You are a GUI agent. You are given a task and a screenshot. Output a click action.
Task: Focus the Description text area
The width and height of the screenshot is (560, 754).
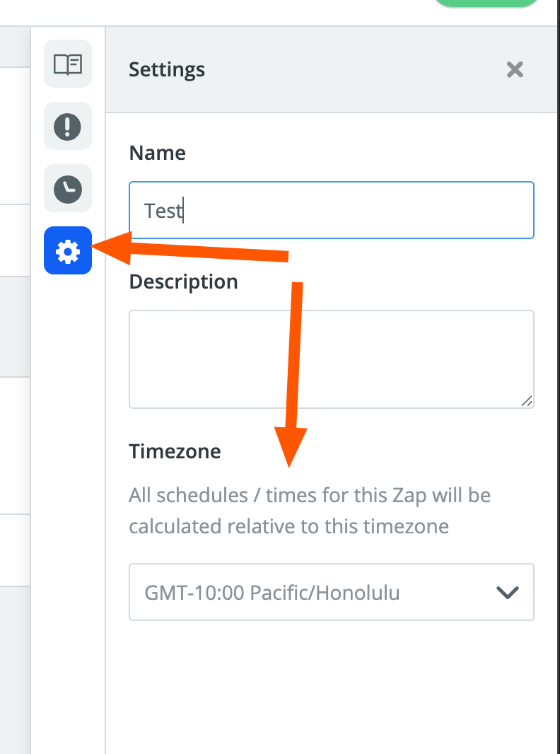[331, 359]
